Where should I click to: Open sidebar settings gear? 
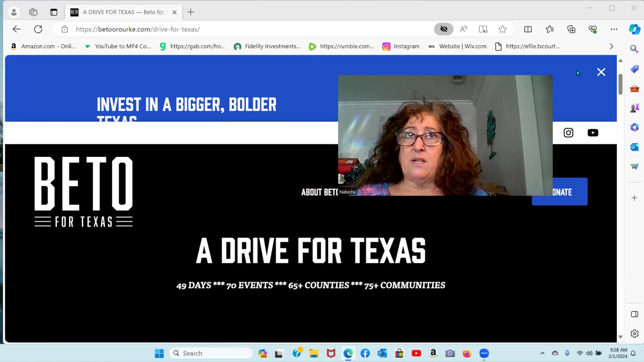click(634, 334)
